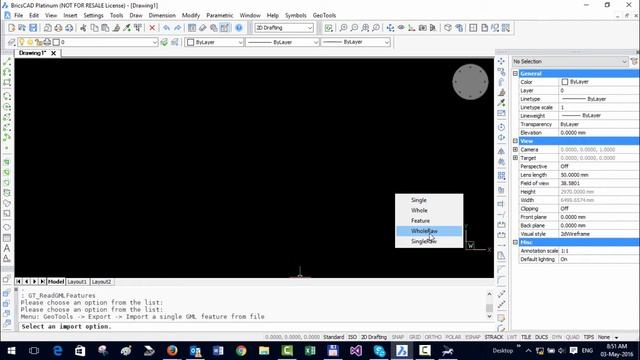This screenshot has width=640, height=360.
Task: Click the Color ByLayer swatch in Properties
Action: click(565, 82)
